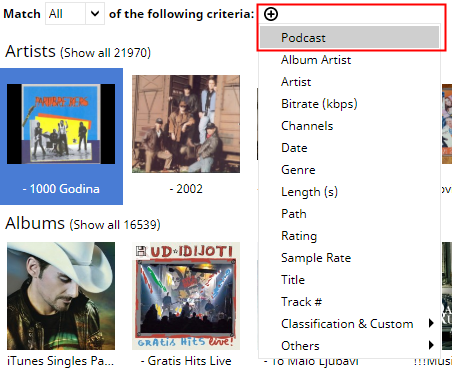
Task: Select Sample Rate menu entry
Action: point(349,258)
